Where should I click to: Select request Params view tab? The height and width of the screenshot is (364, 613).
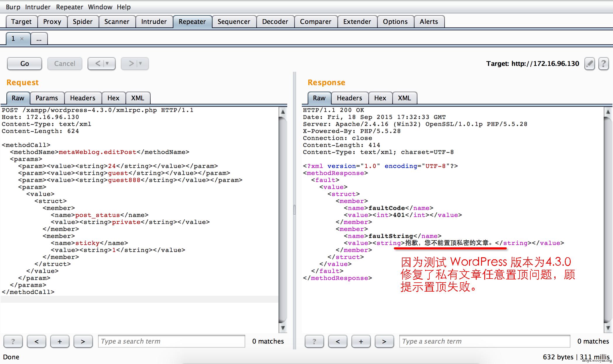[x=47, y=98]
